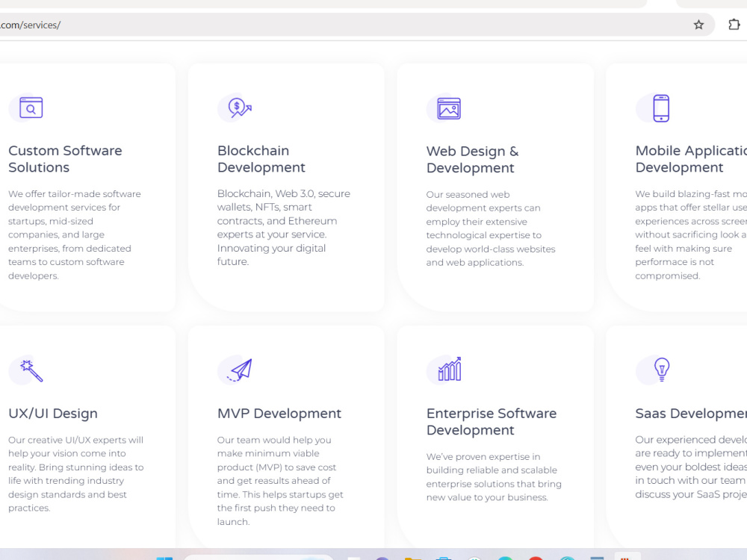Screen dimensions: 747x560
Task: Click the Blockchain Development dollar-chart icon
Action: pyautogui.click(x=240, y=108)
